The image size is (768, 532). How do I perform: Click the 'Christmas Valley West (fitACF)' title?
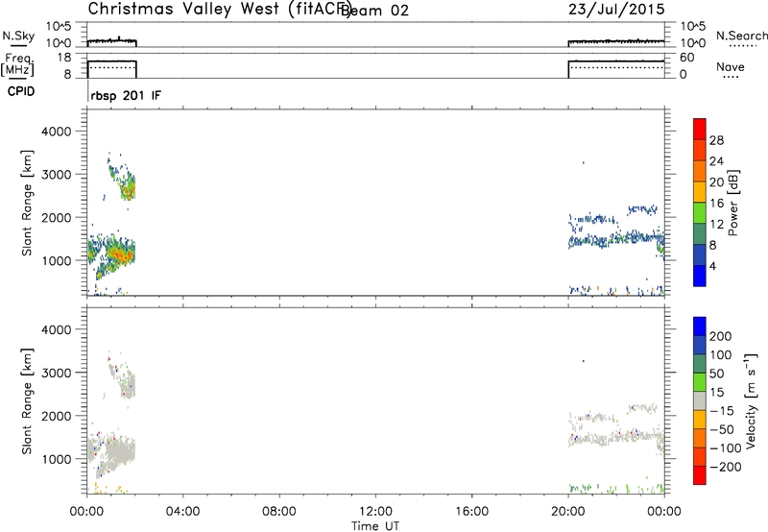point(219,10)
